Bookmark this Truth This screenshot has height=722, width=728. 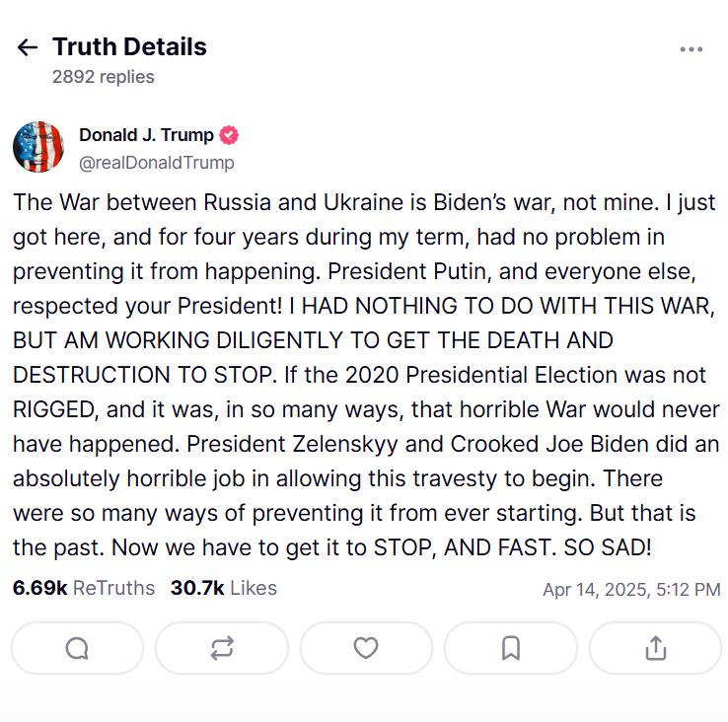tap(511, 648)
